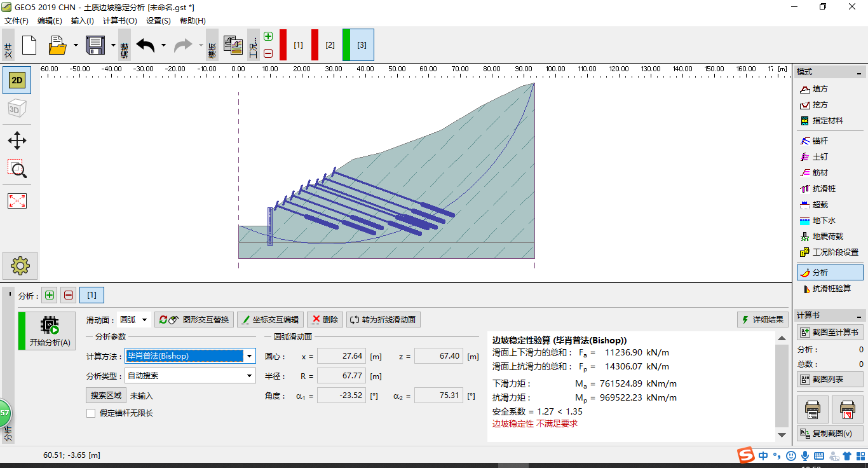Open the 筋材 reinforcement mode
The height and width of the screenshot is (468, 868).
tap(829, 173)
